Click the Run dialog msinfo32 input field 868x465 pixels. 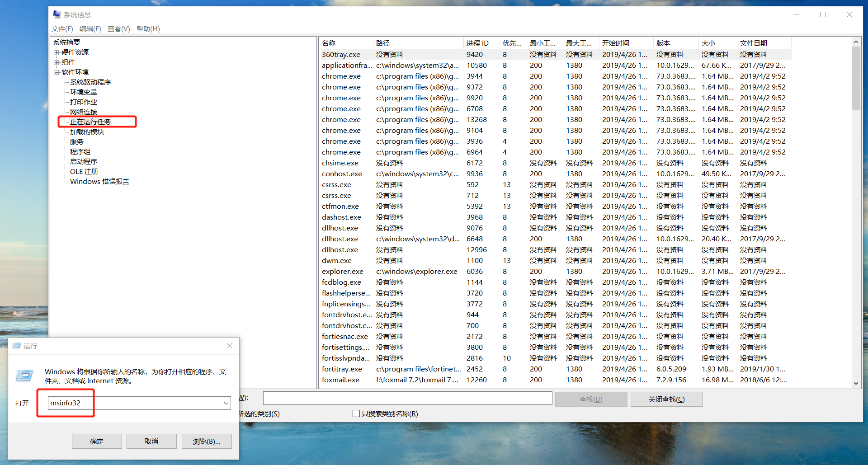point(139,403)
